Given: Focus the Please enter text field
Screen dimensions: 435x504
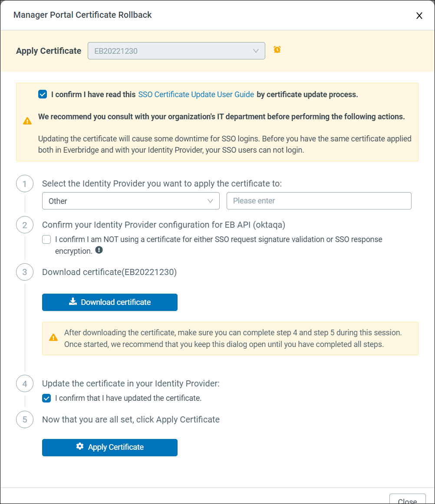Looking at the screenshot, I should 319,201.
